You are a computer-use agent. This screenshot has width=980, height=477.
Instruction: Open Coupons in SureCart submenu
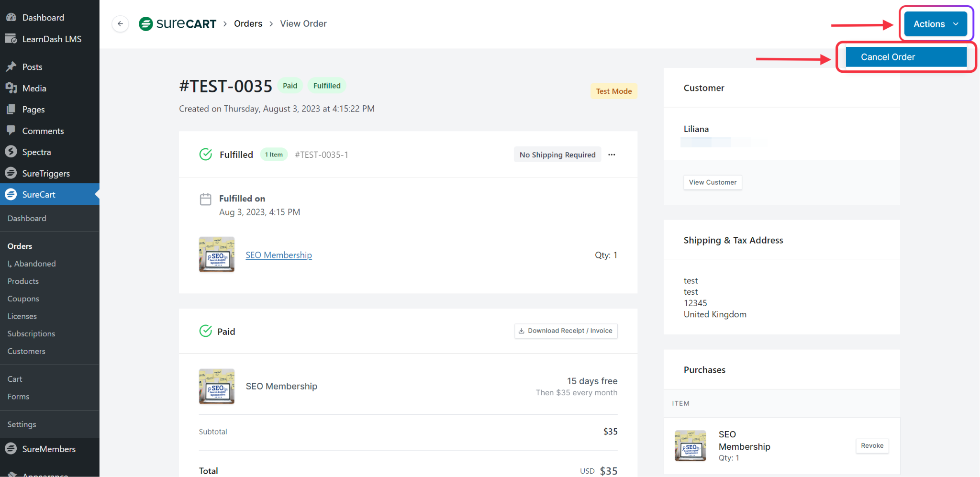(x=23, y=299)
